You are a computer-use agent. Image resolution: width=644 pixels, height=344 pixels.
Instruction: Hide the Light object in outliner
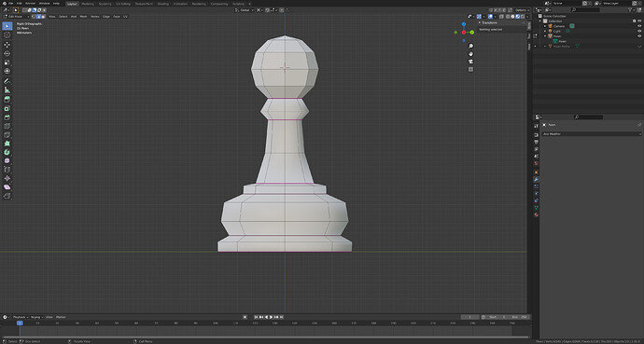pos(639,31)
